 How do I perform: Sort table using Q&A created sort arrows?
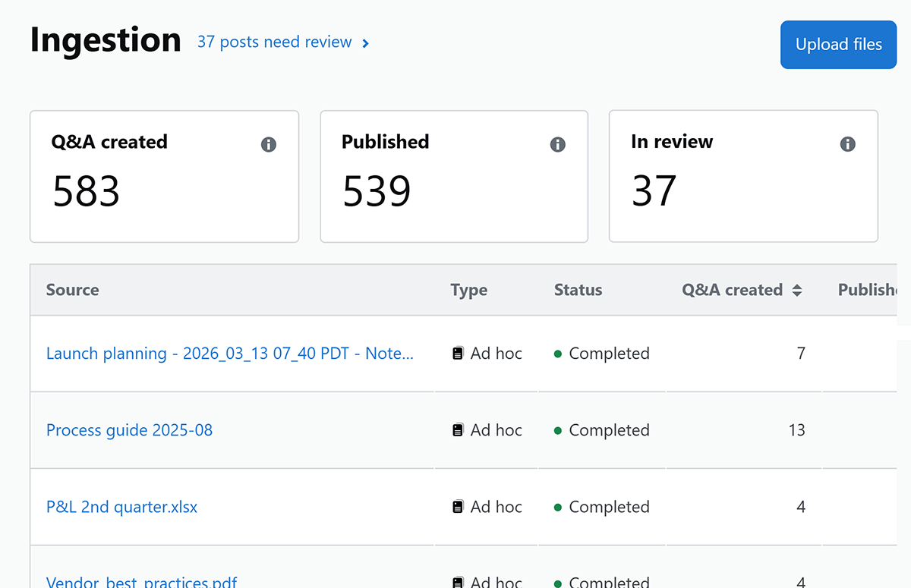[x=797, y=290]
